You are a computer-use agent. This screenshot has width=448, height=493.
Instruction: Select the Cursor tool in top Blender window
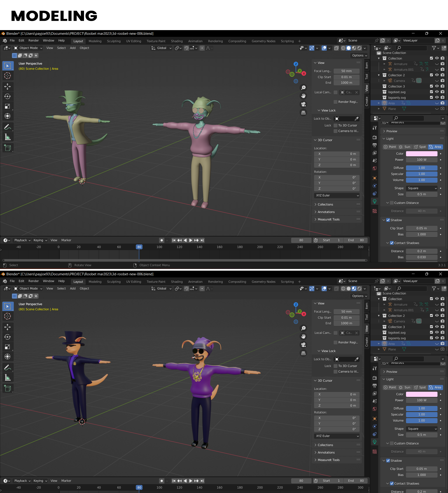click(7, 76)
